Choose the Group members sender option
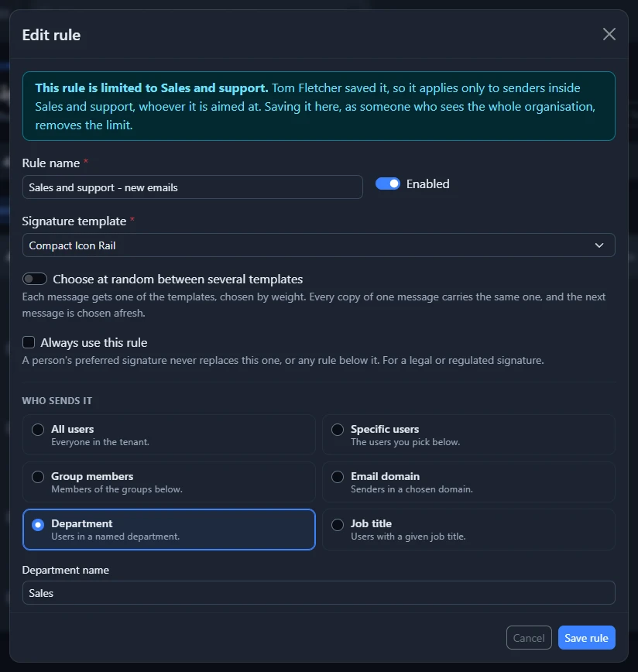This screenshot has height=672, width=638. (x=169, y=482)
